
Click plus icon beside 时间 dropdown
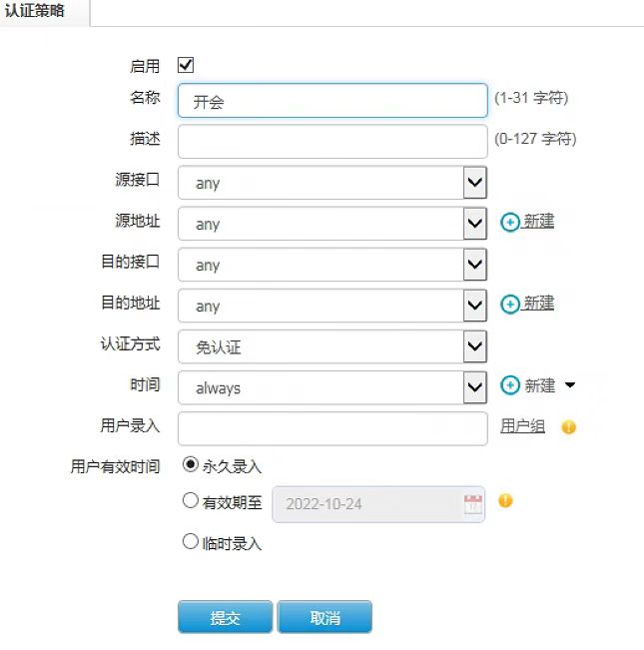click(510, 385)
